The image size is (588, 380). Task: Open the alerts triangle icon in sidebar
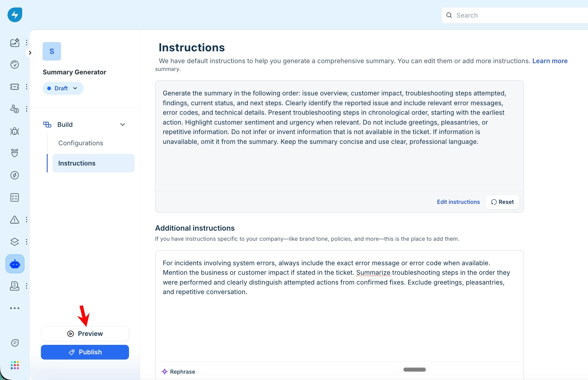click(15, 220)
